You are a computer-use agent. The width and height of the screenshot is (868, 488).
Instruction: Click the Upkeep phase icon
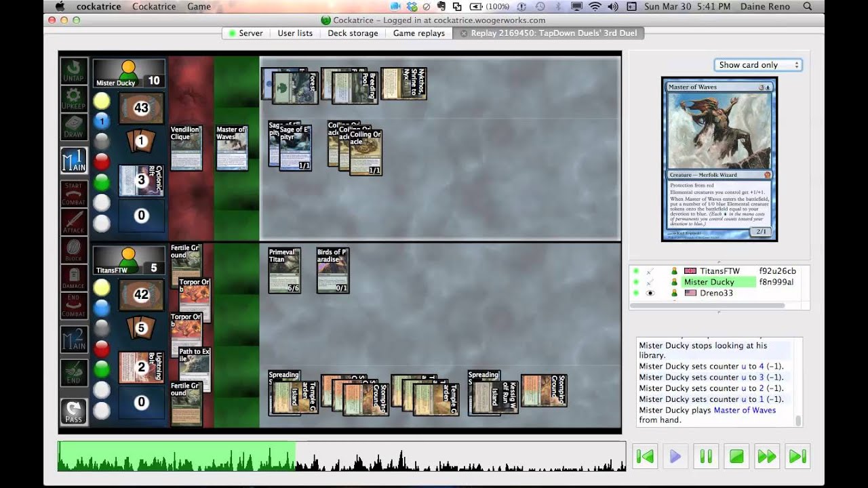tap(74, 98)
